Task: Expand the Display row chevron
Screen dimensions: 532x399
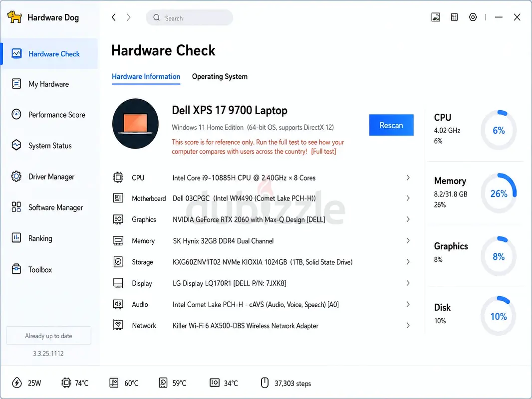Action: point(408,283)
